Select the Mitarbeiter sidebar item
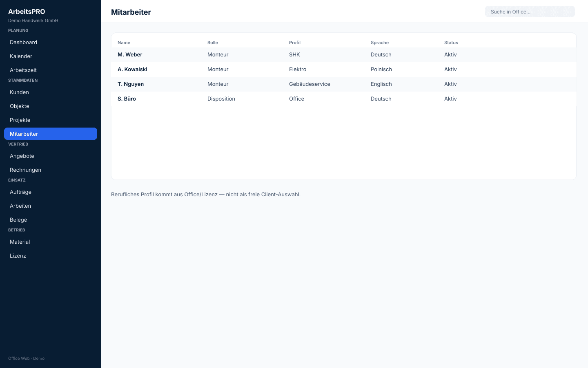 click(x=51, y=134)
